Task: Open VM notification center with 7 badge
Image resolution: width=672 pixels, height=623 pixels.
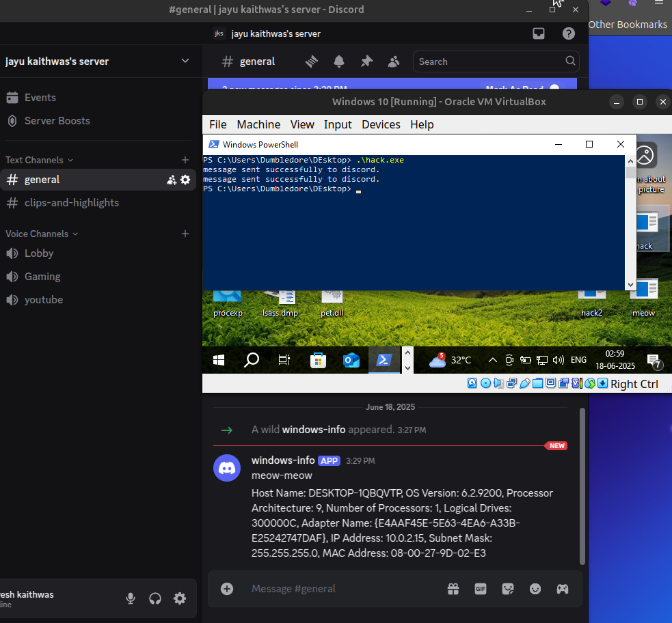Action: pos(654,361)
